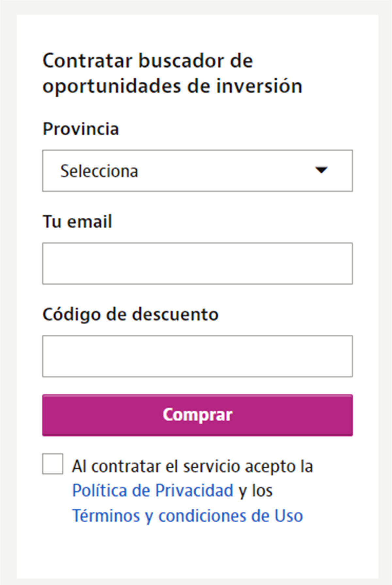The height and width of the screenshot is (585, 392).
Task: Open the Política de Privacidad link
Action: pos(153,491)
